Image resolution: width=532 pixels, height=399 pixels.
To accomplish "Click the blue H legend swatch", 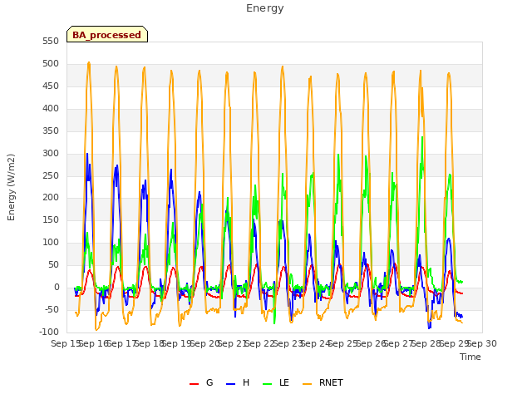I will (x=230, y=384).
